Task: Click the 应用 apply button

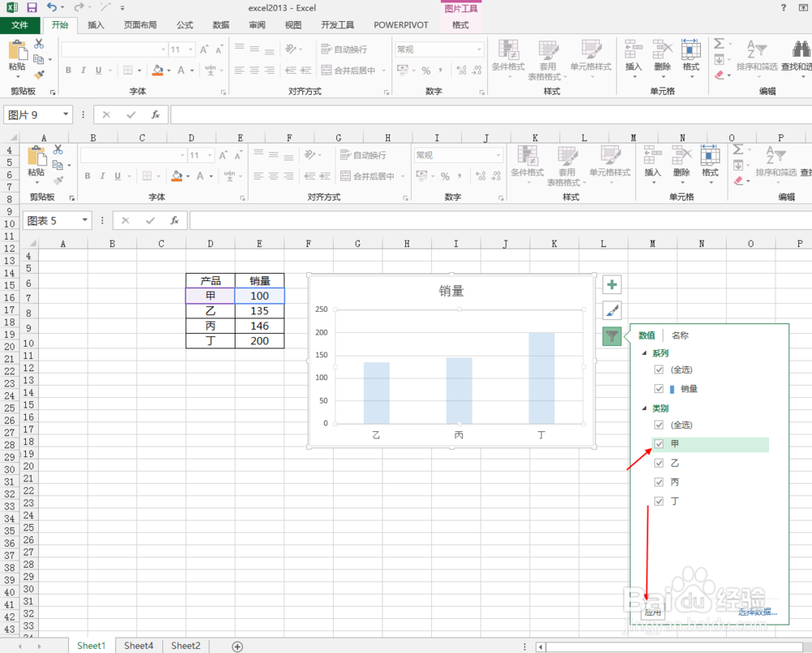Action: pos(653,612)
